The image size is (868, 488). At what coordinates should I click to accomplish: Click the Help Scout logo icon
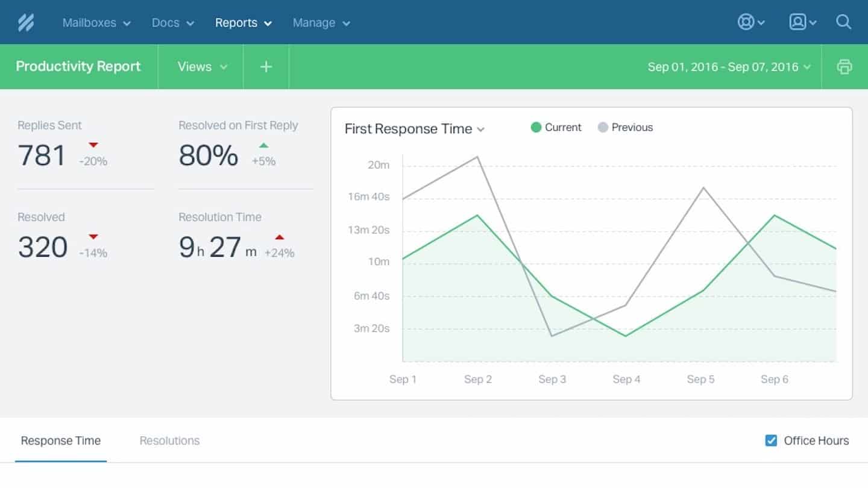coord(26,22)
